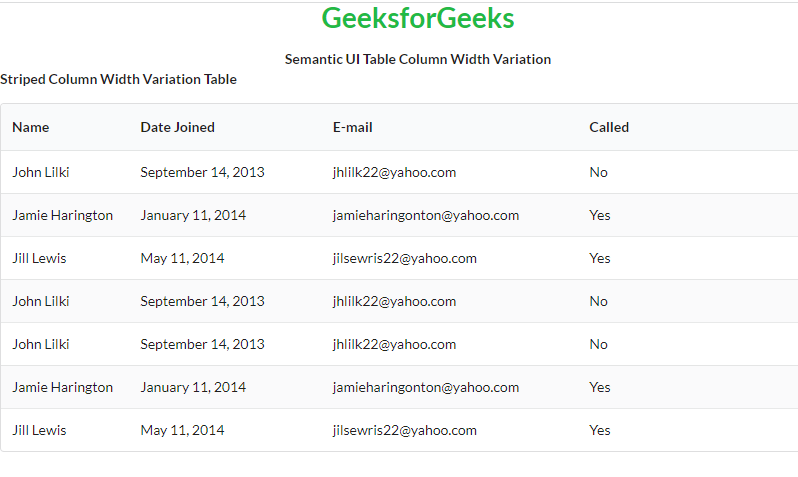Screen dimensions: 798x477
Task: Click September 14, 2013 in the first row
Action: [202, 172]
